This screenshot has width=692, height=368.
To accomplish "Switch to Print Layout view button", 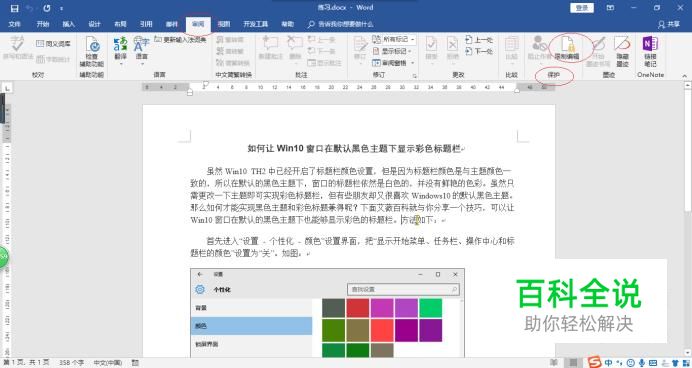I will tap(573, 363).
